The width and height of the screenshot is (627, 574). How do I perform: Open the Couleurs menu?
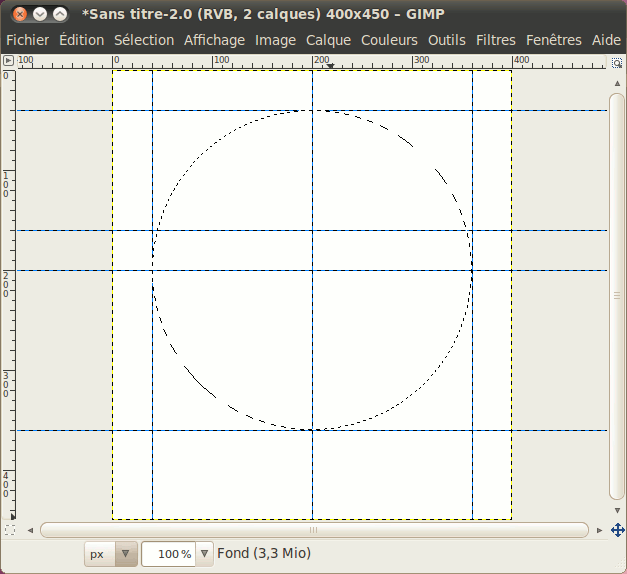coord(389,40)
